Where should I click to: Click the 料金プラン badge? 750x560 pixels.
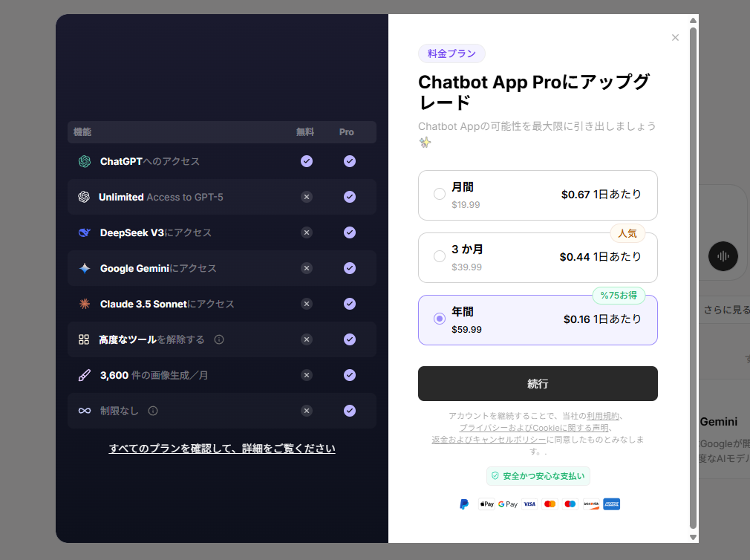point(451,53)
